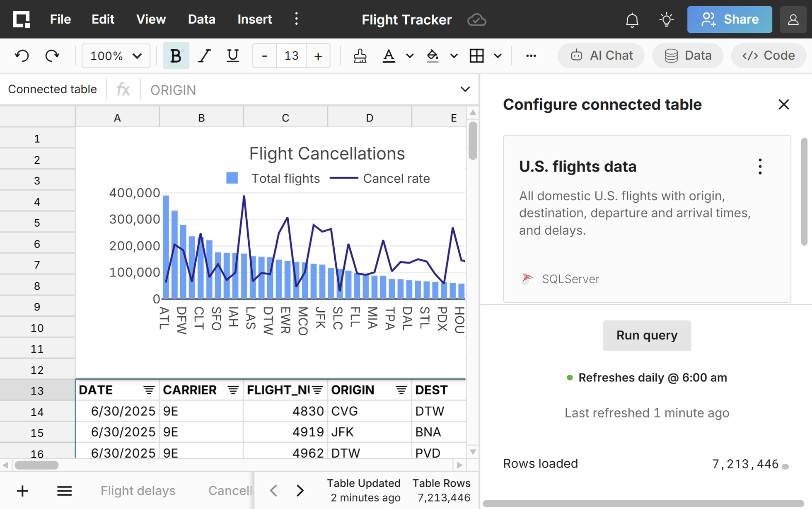
Task: Toggle underline formatting
Action: (233, 56)
